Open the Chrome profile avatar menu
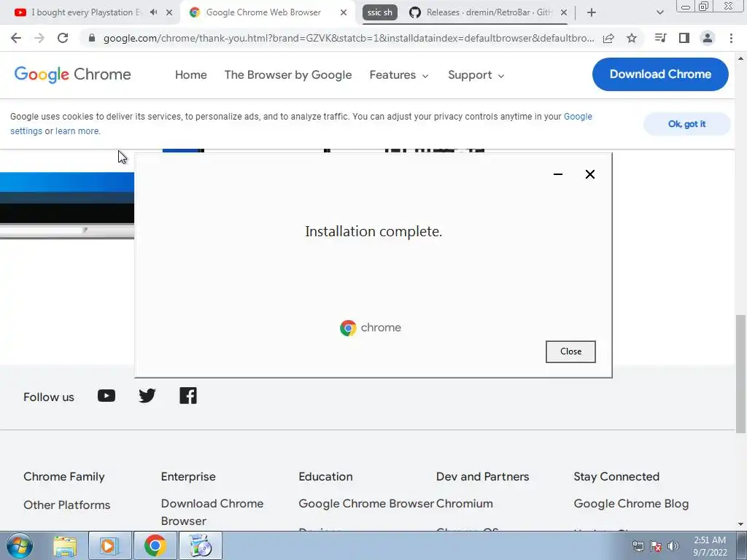The width and height of the screenshot is (747, 560). click(x=708, y=38)
